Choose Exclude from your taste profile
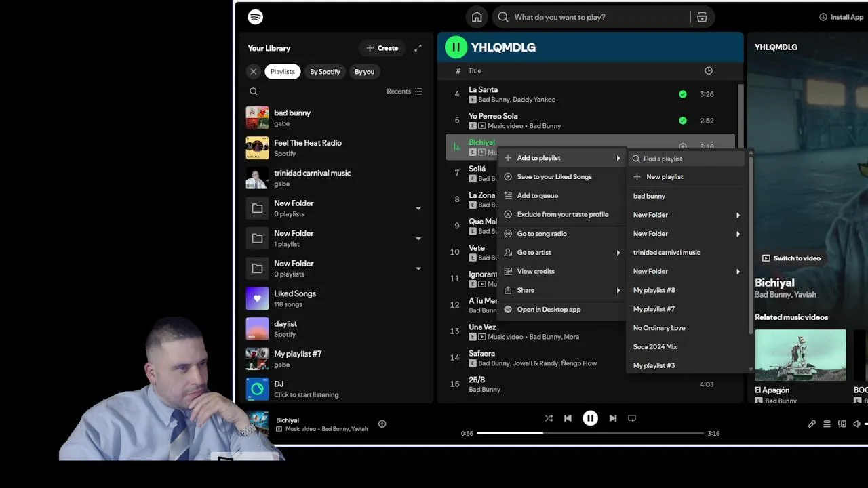This screenshot has height=488, width=868. tap(562, 215)
